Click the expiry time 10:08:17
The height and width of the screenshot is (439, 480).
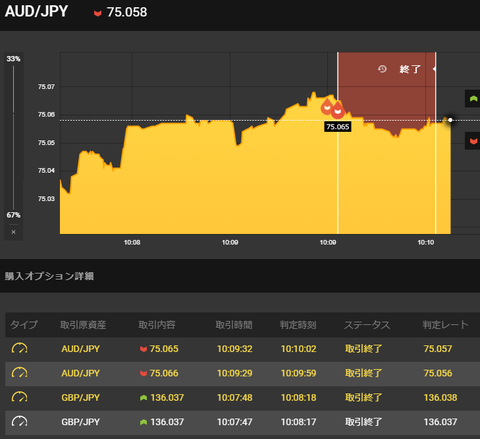pyautogui.click(x=298, y=422)
